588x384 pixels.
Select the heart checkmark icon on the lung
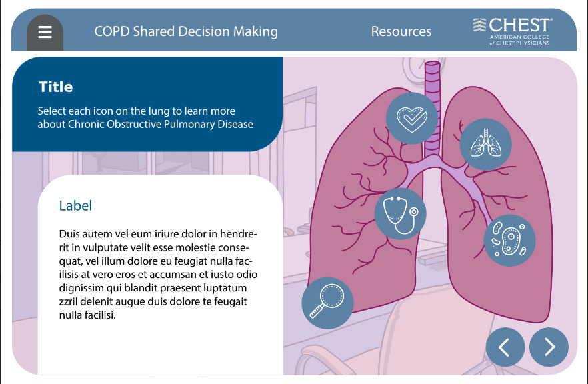411,118
